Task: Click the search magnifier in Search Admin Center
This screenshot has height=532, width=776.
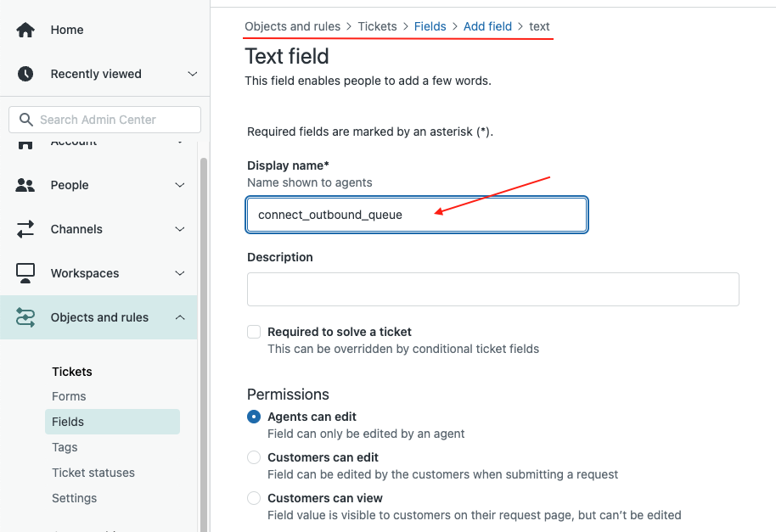Action: [25, 119]
